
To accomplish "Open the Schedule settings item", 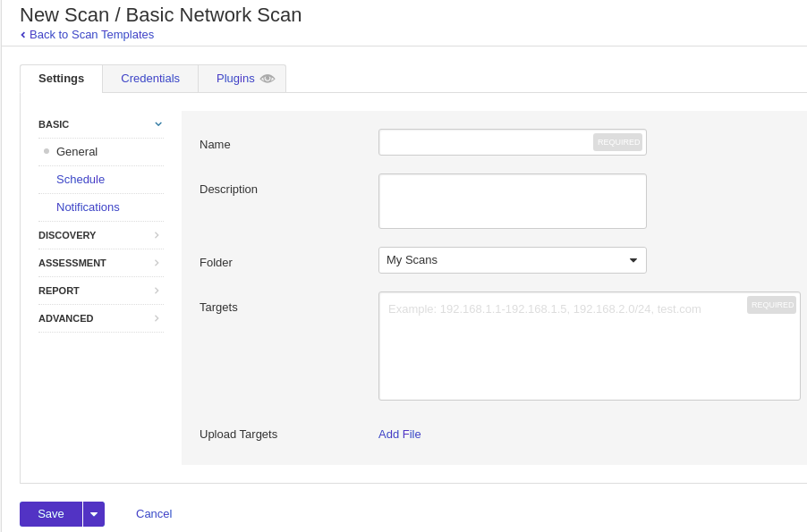I will point(81,180).
